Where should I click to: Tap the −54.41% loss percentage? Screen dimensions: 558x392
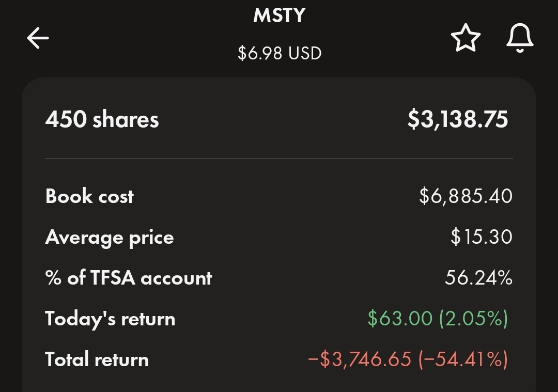[463, 359]
